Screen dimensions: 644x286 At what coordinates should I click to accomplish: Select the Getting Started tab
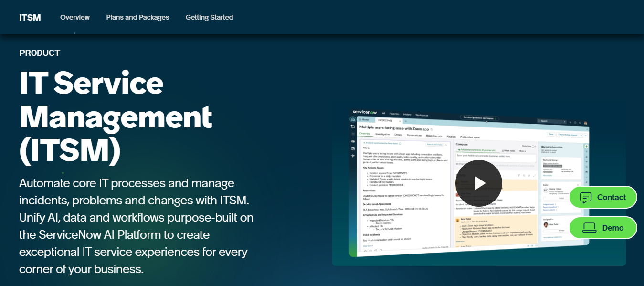209,17
